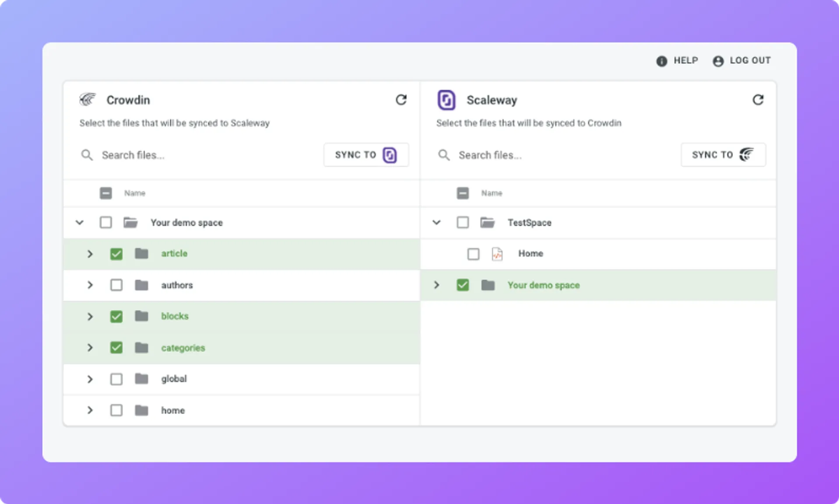The width and height of the screenshot is (839, 504).
Task: Select the 'global' folder name
Action: click(x=174, y=379)
